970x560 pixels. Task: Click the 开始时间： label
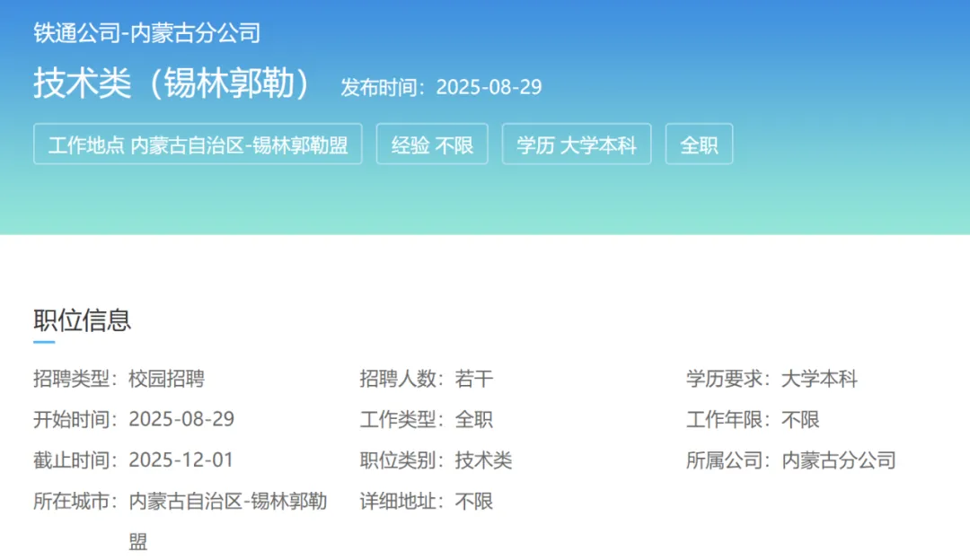pyautogui.click(x=75, y=419)
